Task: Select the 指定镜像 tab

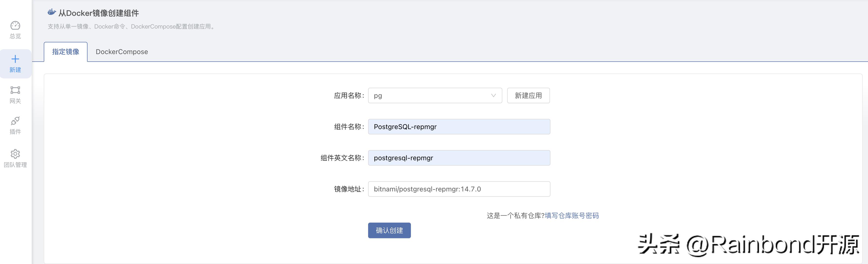Action: pos(65,52)
